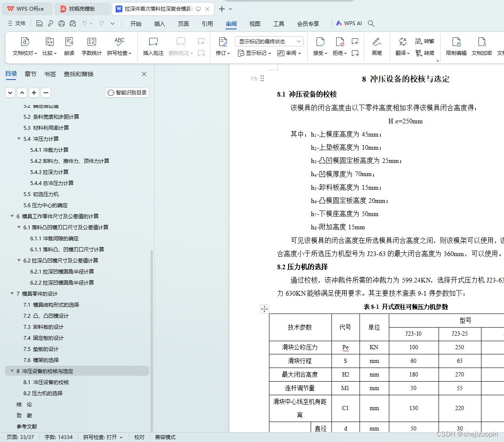Open new tab with plus button
504x442 pixels.
[222, 9]
